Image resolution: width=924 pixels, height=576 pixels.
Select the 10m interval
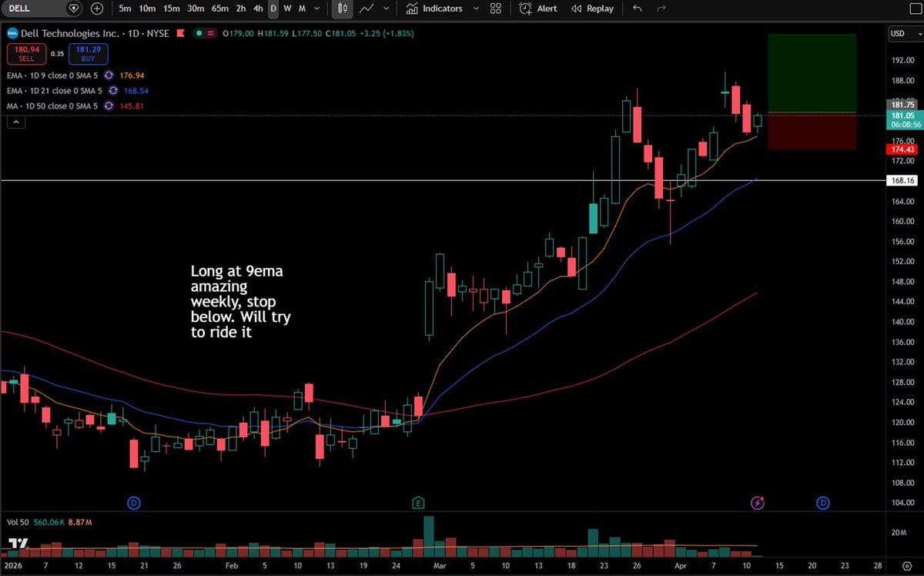(147, 8)
